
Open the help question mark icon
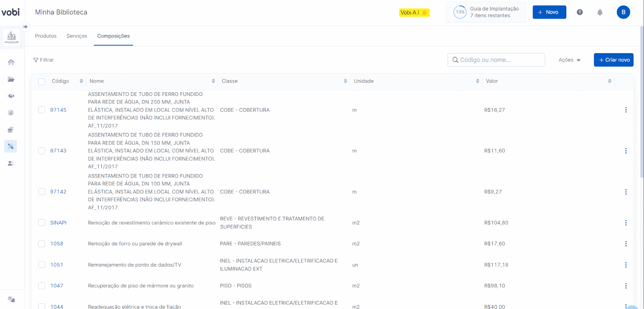pos(580,12)
